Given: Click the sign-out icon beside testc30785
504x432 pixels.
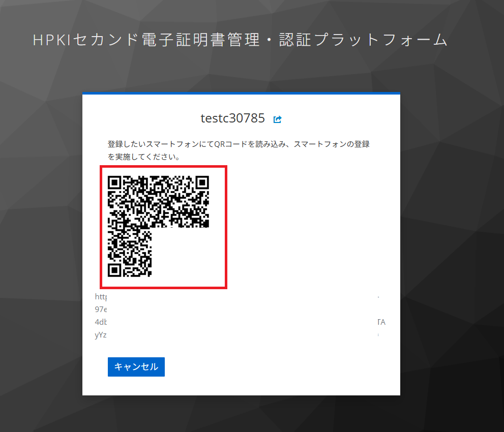Looking at the screenshot, I should click(x=277, y=119).
